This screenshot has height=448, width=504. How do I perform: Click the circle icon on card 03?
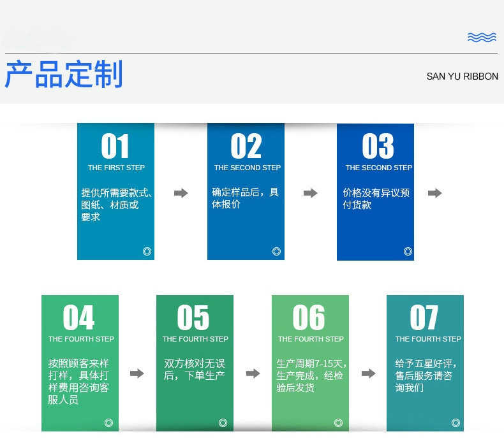pyautogui.click(x=408, y=251)
